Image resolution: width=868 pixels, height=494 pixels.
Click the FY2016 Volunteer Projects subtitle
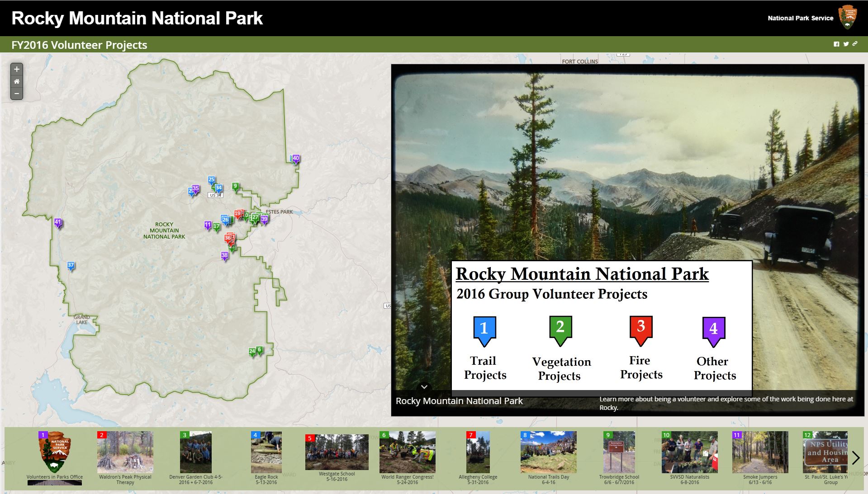pos(80,45)
